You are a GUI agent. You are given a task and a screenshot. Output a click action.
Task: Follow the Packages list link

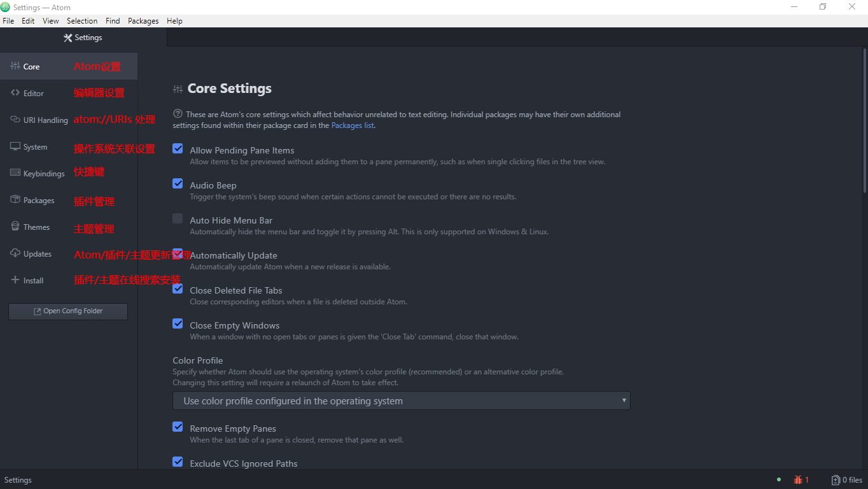(353, 125)
